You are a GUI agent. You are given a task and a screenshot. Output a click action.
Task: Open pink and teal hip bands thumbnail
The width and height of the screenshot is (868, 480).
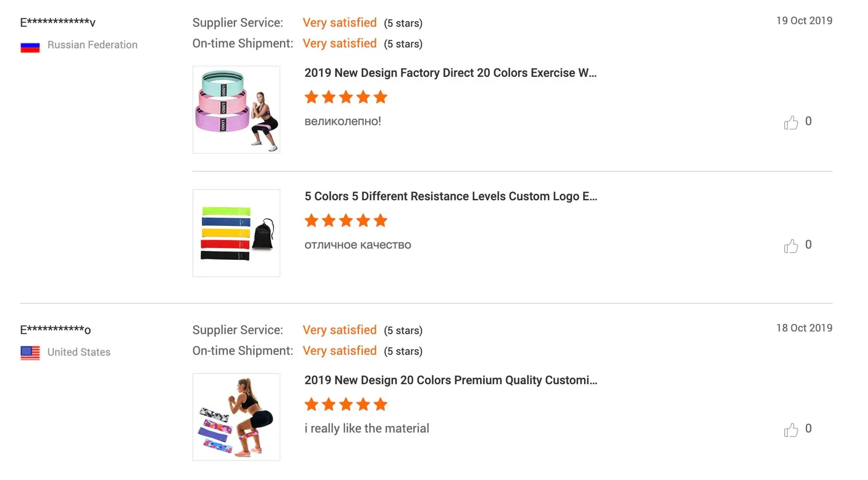pyautogui.click(x=236, y=109)
